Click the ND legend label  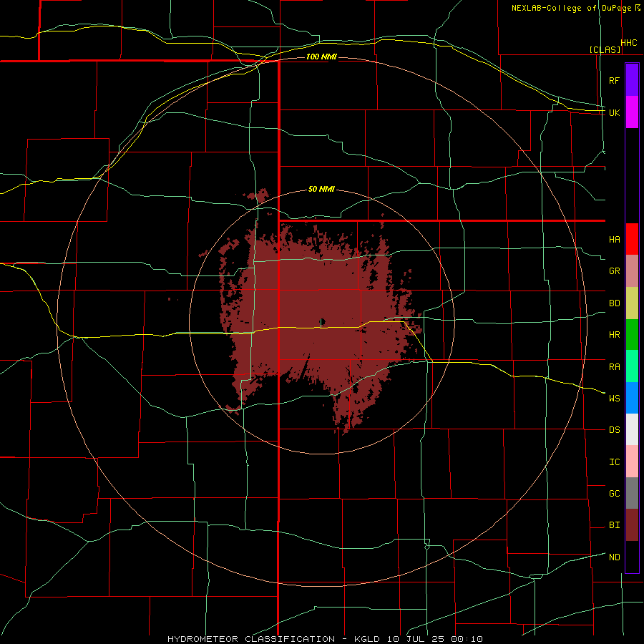pos(614,557)
